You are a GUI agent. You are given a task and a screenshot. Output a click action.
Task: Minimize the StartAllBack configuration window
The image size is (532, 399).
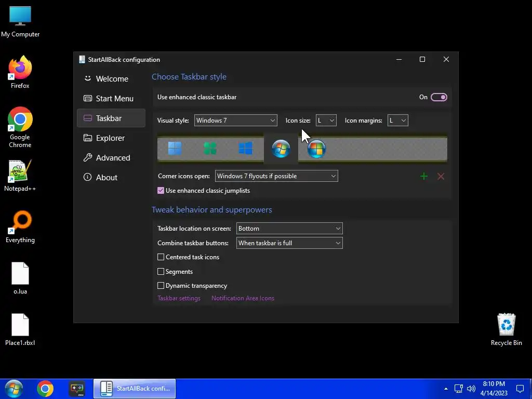pyautogui.click(x=399, y=59)
